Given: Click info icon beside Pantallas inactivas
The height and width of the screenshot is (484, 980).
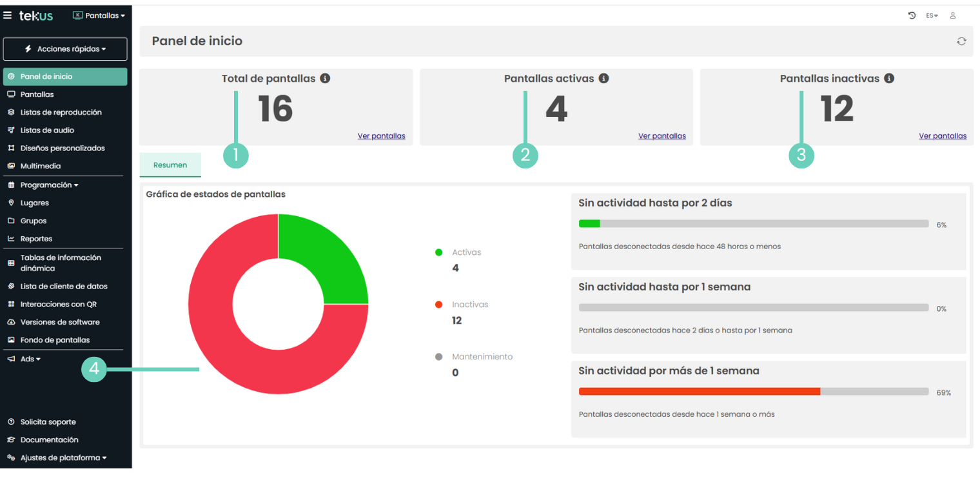Looking at the screenshot, I should [889, 79].
